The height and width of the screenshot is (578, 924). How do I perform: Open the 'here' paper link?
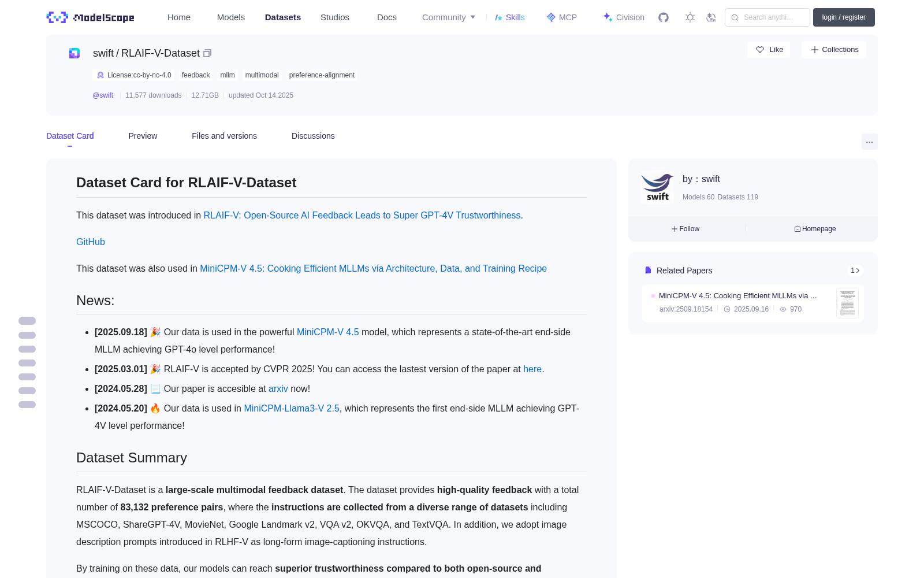532,369
